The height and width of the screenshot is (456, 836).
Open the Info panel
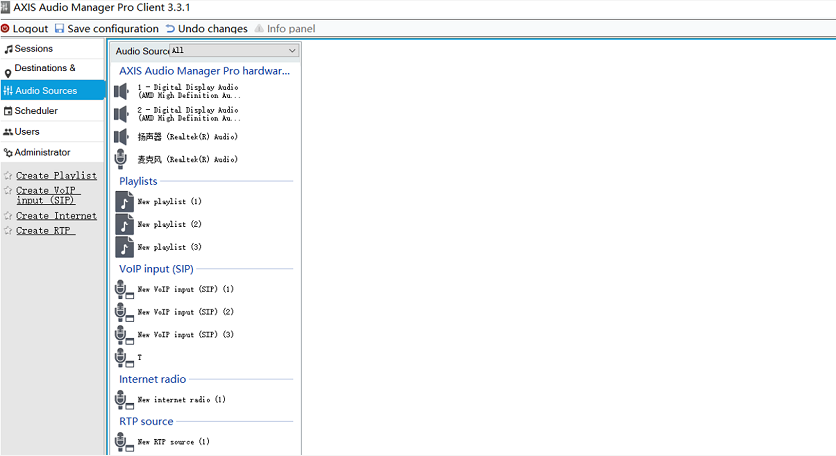(285, 29)
